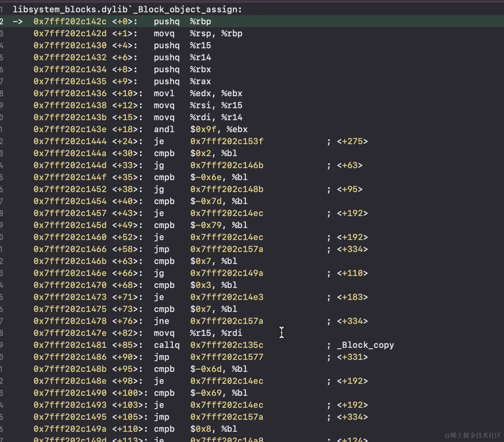Click callq target 0x7fff202c135c
The height and width of the screenshot is (442, 504).
pos(227,345)
